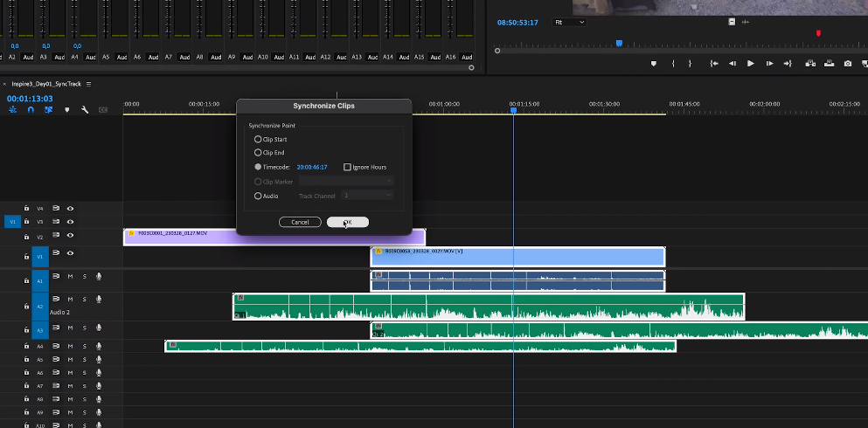
Task: Click Mark In icon in Source monitor
Action: click(x=673, y=64)
